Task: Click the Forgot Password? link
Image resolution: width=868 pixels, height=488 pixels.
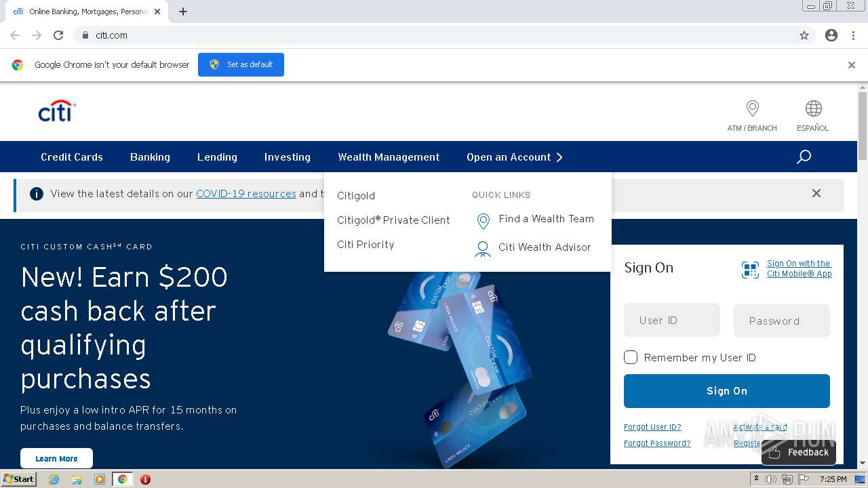Action: point(657,443)
